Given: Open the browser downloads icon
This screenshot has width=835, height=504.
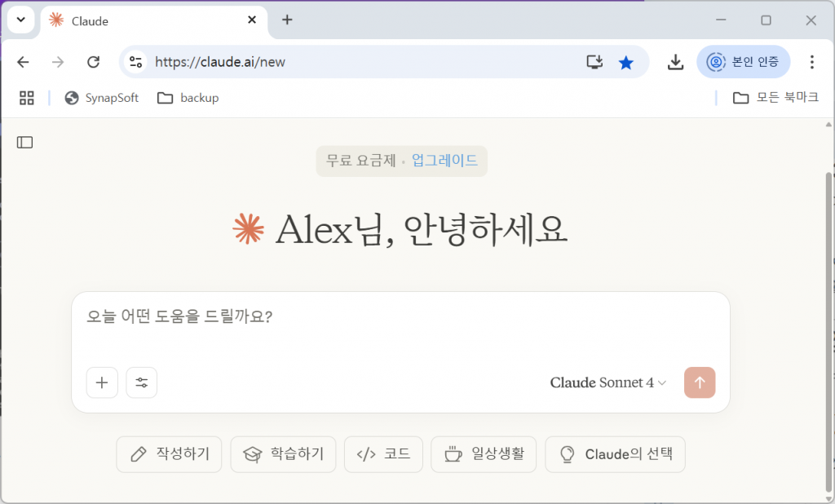Looking at the screenshot, I should tap(675, 62).
